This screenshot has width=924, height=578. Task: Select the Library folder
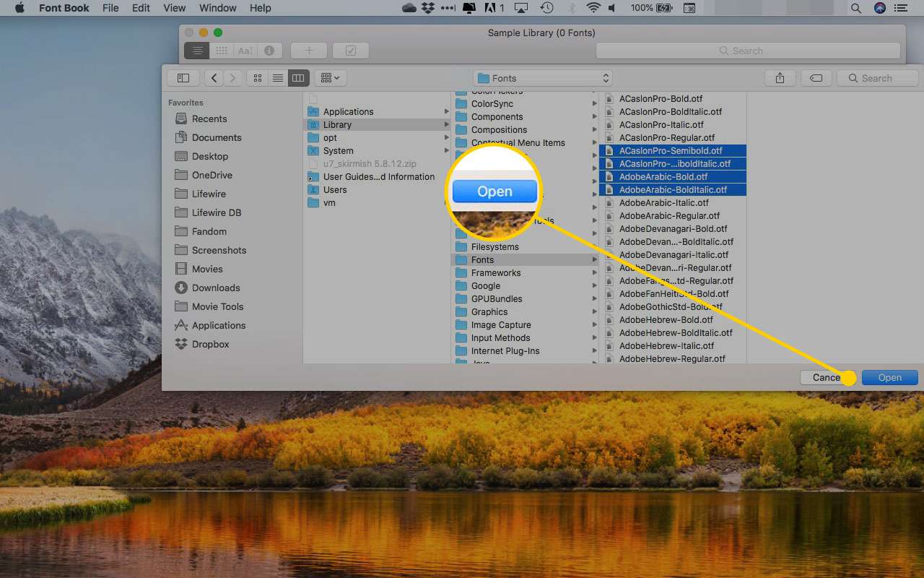pos(377,124)
